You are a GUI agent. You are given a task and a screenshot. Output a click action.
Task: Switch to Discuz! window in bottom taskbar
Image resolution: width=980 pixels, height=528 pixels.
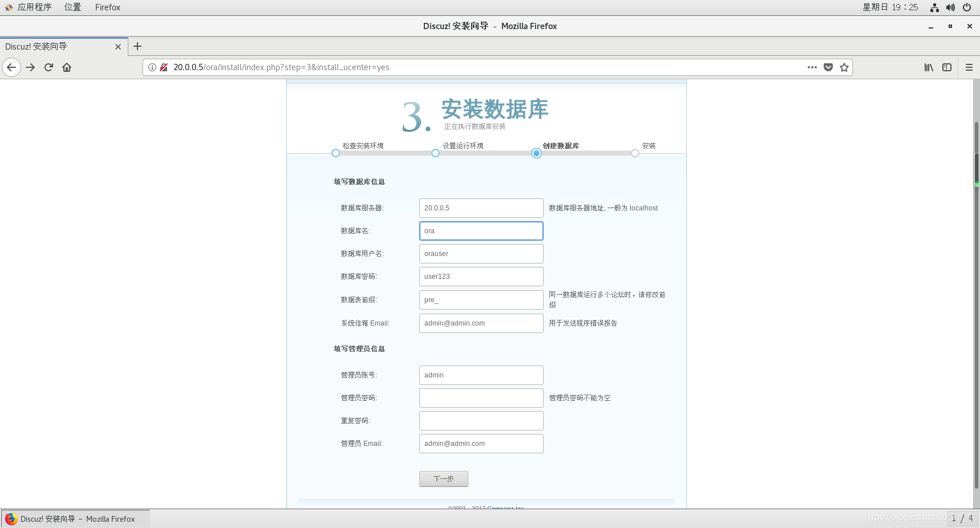75,519
